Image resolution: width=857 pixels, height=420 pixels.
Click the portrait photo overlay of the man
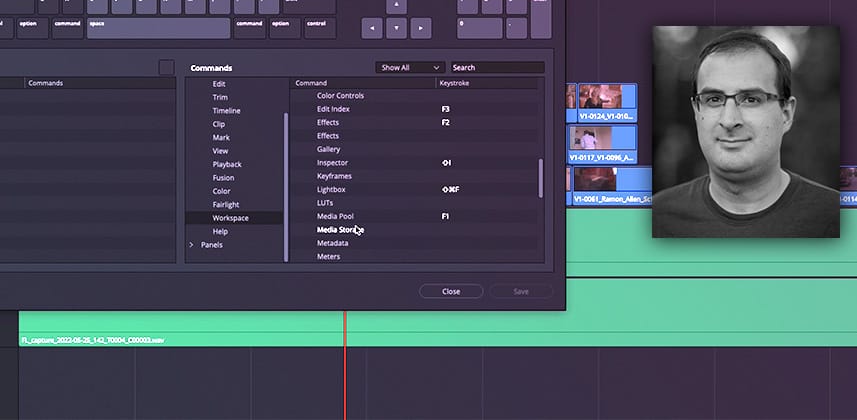pos(746,131)
